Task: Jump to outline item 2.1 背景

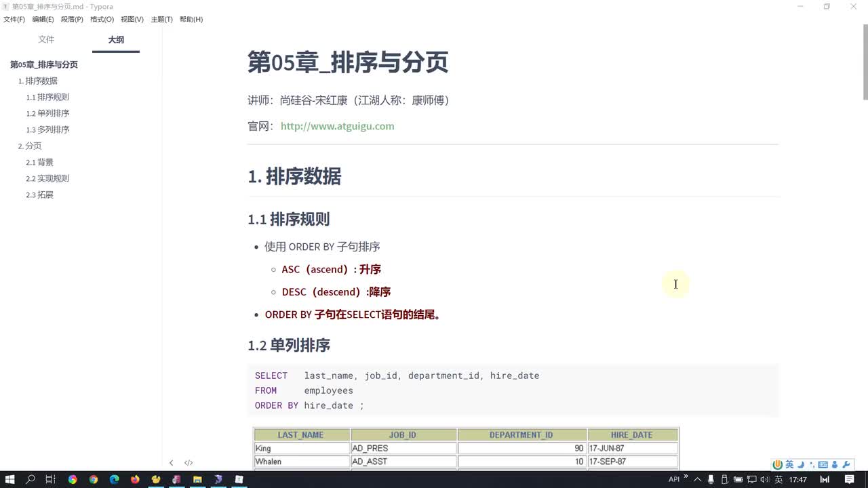Action: coord(39,162)
